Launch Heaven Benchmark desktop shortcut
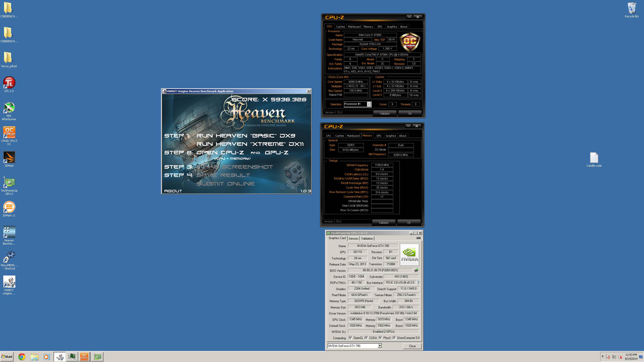The height and width of the screenshot is (362, 644). (x=9, y=236)
